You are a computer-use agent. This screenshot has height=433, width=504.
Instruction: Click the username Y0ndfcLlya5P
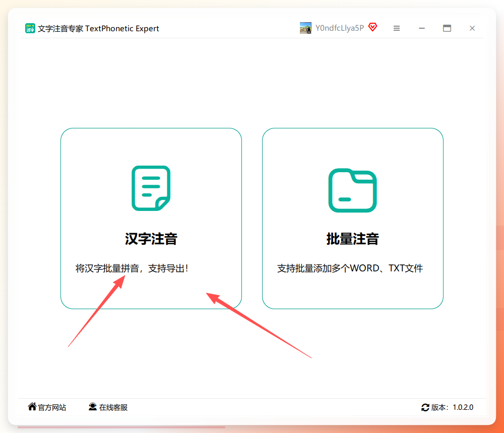coord(339,28)
